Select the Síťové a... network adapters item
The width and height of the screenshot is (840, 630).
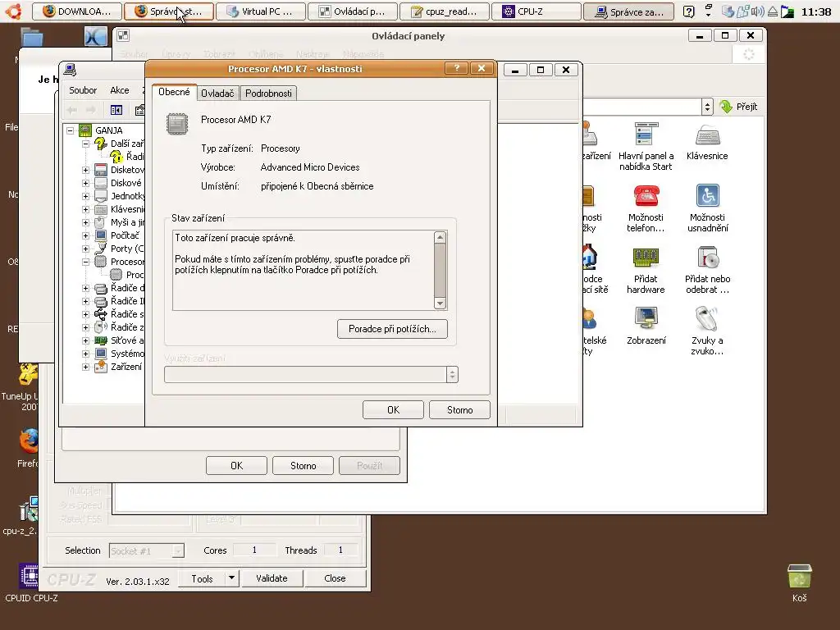coord(119,340)
